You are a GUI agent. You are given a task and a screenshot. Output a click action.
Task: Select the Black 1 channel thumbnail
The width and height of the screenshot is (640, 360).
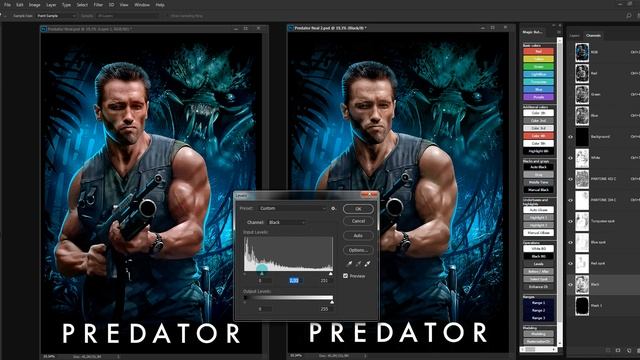click(x=582, y=306)
